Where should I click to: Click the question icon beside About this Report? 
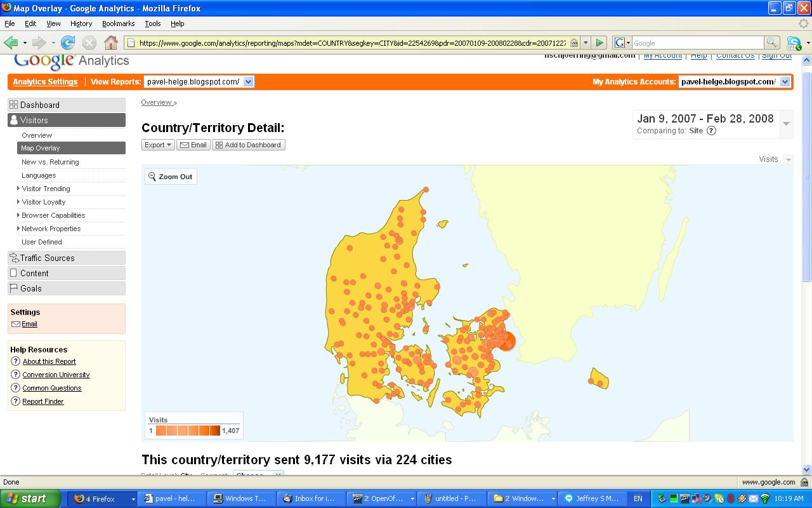tap(16, 361)
